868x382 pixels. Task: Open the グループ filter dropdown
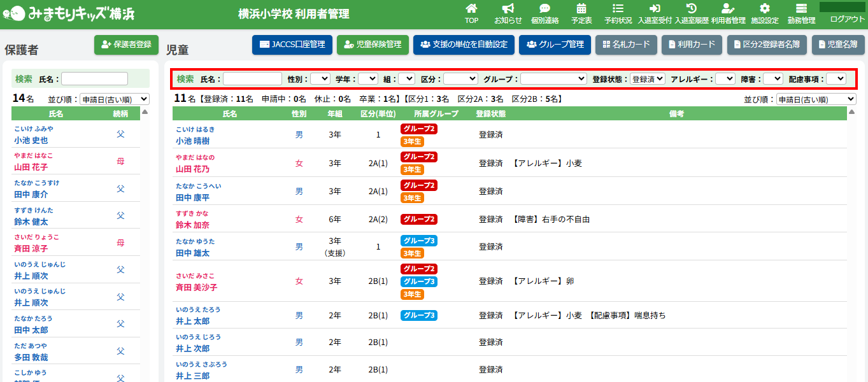pyautogui.click(x=553, y=79)
